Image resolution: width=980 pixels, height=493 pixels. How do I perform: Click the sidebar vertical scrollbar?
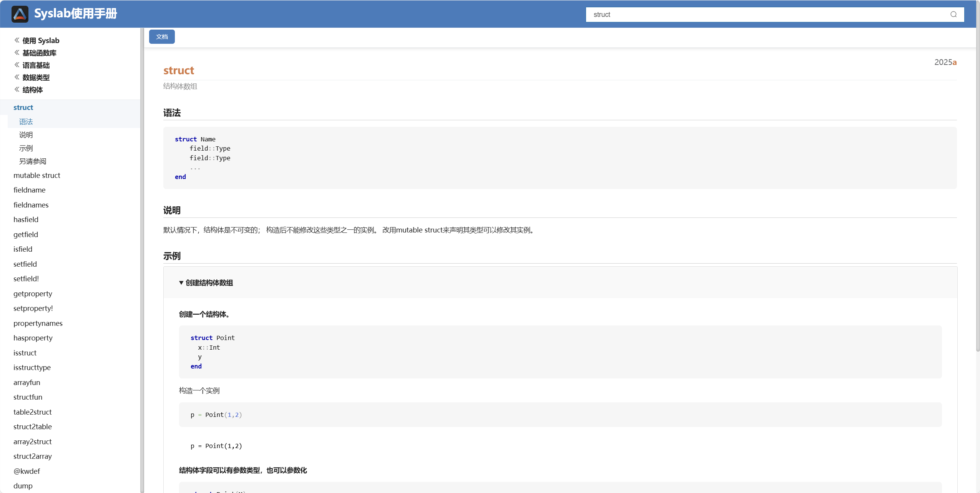coord(142,260)
